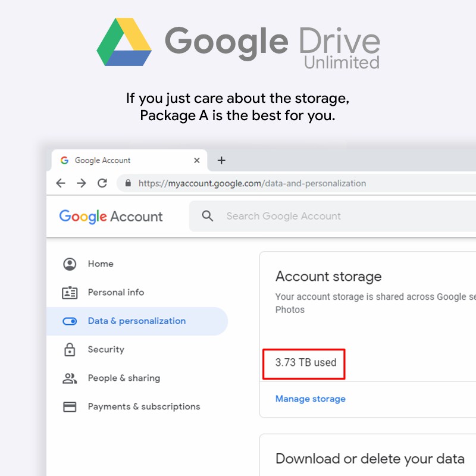
Task: Click the browser back arrow
Action: [x=61, y=183]
